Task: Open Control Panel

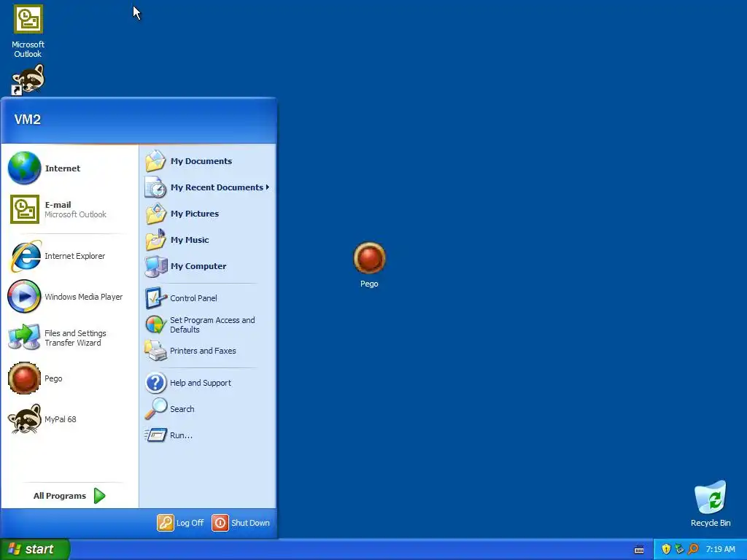Action: (x=207, y=298)
